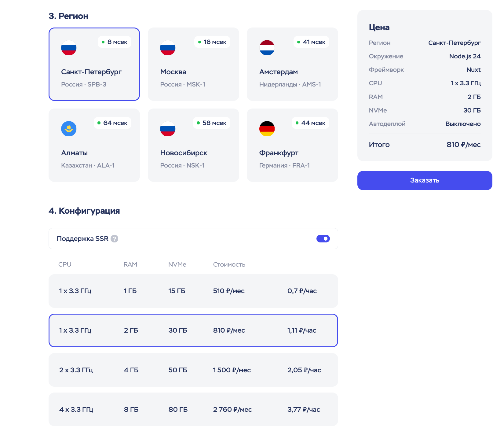This screenshot has width=504, height=439.
Task: Click the Moscow region flag icon
Action: tap(168, 48)
